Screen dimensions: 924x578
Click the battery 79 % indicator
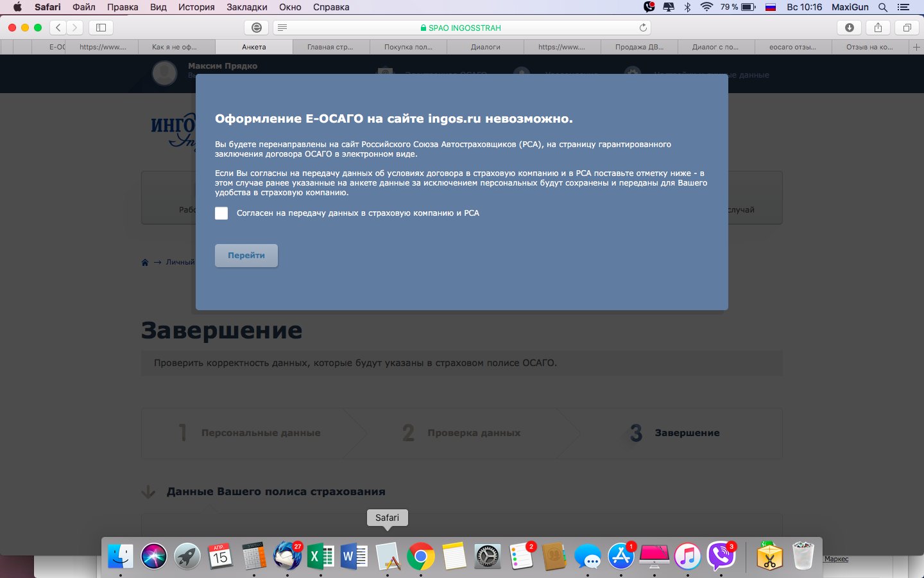pos(738,7)
